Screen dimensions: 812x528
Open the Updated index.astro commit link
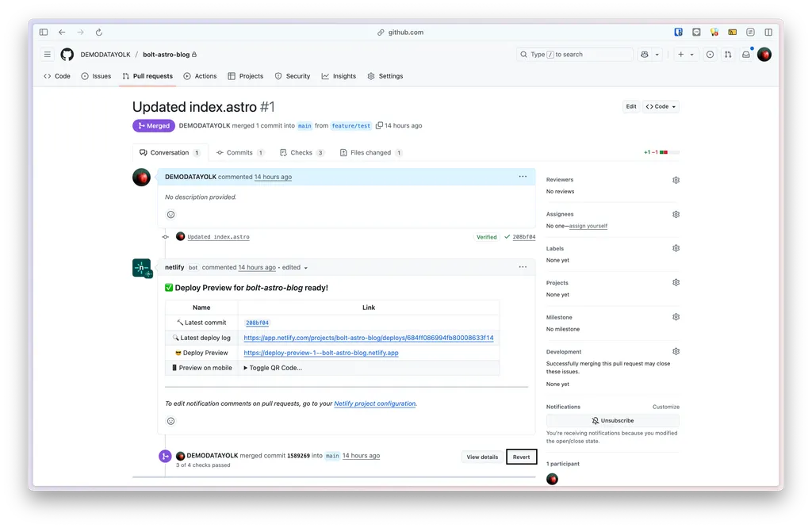[x=218, y=237]
